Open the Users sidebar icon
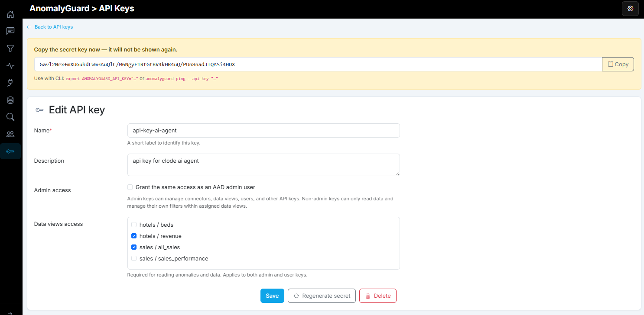Viewport: 644px width, 315px height. coord(10,134)
